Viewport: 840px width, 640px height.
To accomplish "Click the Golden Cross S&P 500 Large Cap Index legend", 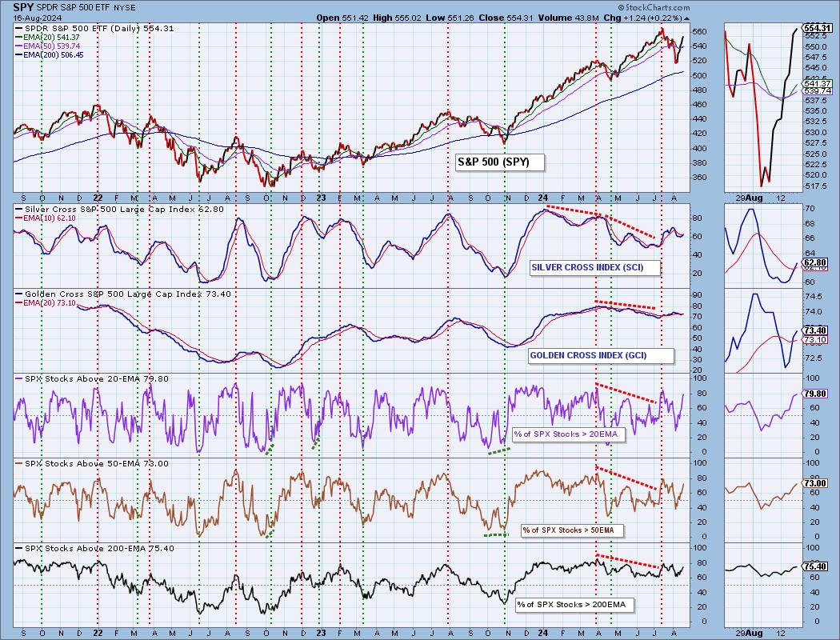I will (x=124, y=294).
